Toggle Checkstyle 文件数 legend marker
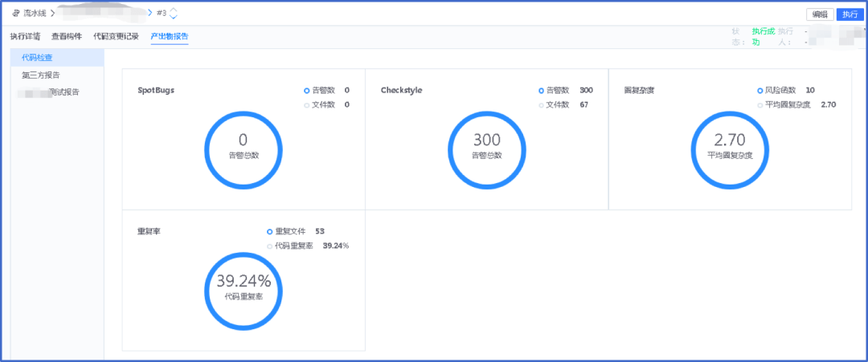868x362 pixels. point(542,105)
